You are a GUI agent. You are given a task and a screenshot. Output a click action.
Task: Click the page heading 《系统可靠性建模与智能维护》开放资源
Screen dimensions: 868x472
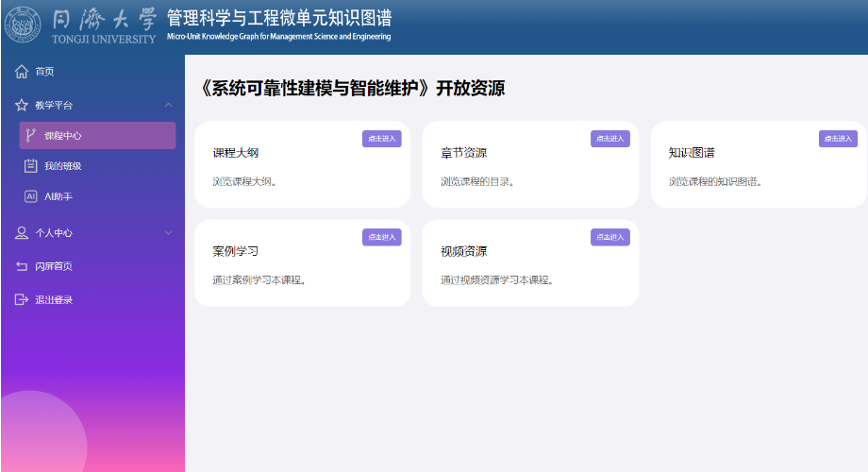pyautogui.click(x=351, y=88)
